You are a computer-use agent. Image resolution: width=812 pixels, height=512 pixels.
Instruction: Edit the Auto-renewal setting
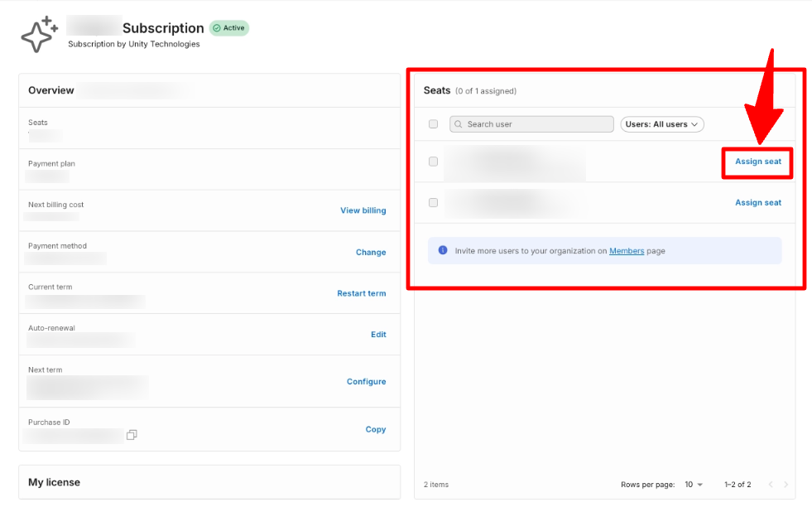click(378, 335)
